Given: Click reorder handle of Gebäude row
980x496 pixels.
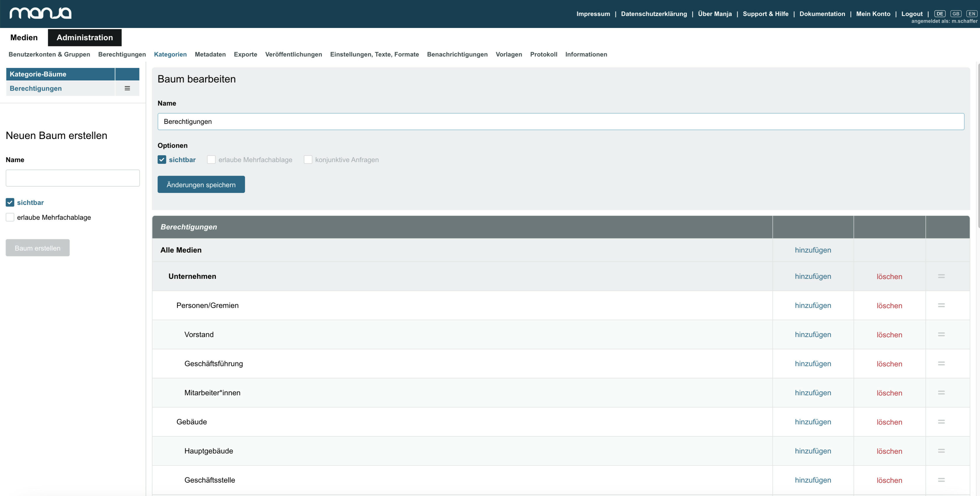Looking at the screenshot, I should [941, 421].
